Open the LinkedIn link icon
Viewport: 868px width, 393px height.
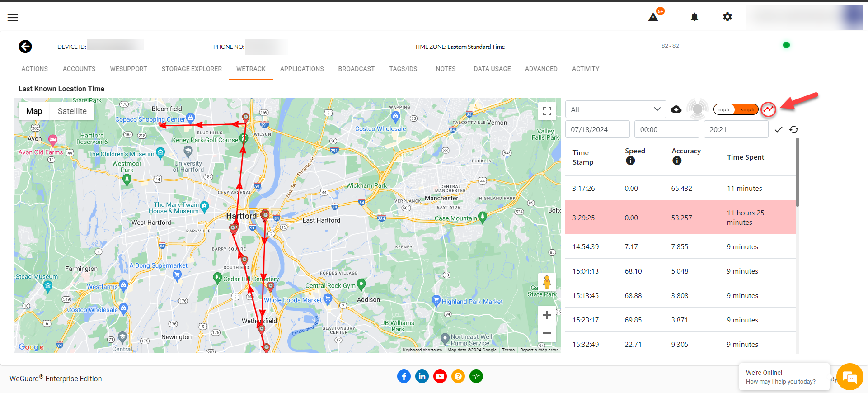(x=422, y=376)
